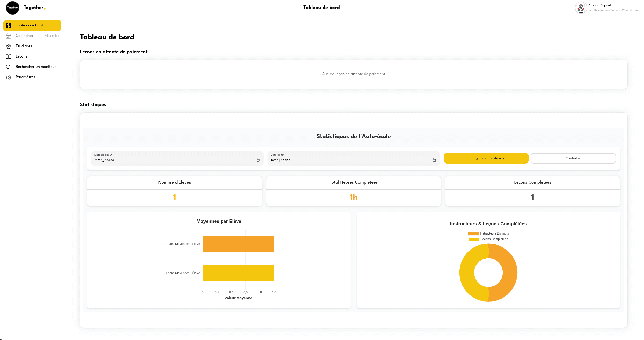Click the 'Moyennes par Élève' chart title
Image resolution: width=644 pixels, height=340 pixels.
tap(219, 221)
